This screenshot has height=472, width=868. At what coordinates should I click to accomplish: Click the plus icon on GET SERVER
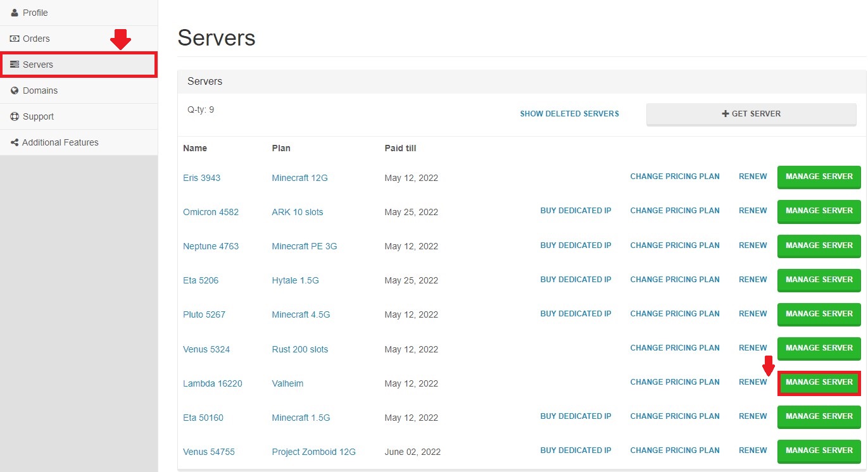click(726, 114)
